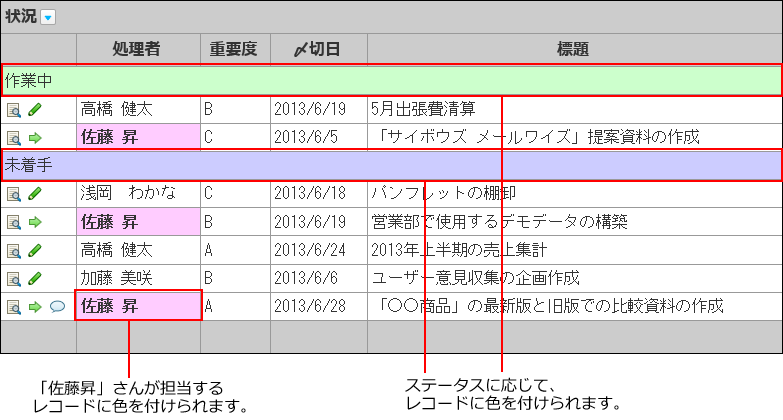Open detail view icon for 5月出張費清算 row

(x=14, y=110)
